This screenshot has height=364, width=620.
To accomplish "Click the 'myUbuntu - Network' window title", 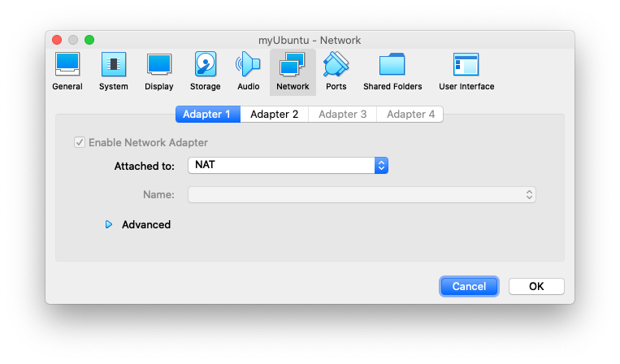I will pyautogui.click(x=310, y=41).
